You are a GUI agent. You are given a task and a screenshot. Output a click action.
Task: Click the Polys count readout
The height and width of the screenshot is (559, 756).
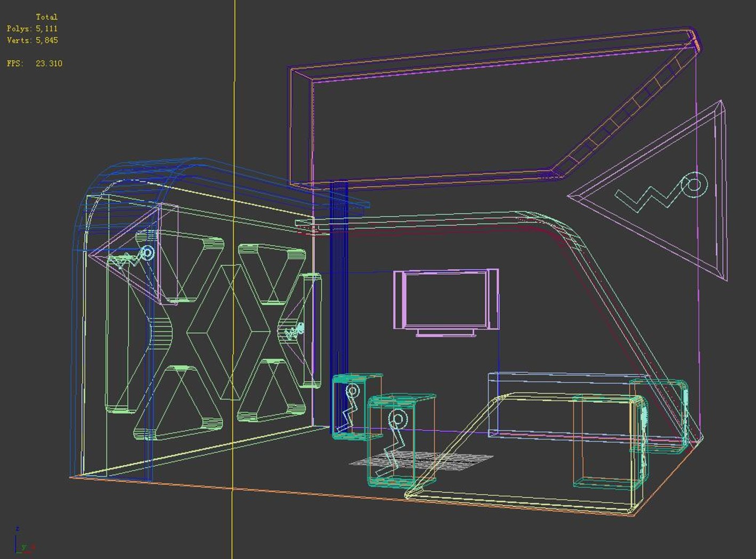[32, 29]
